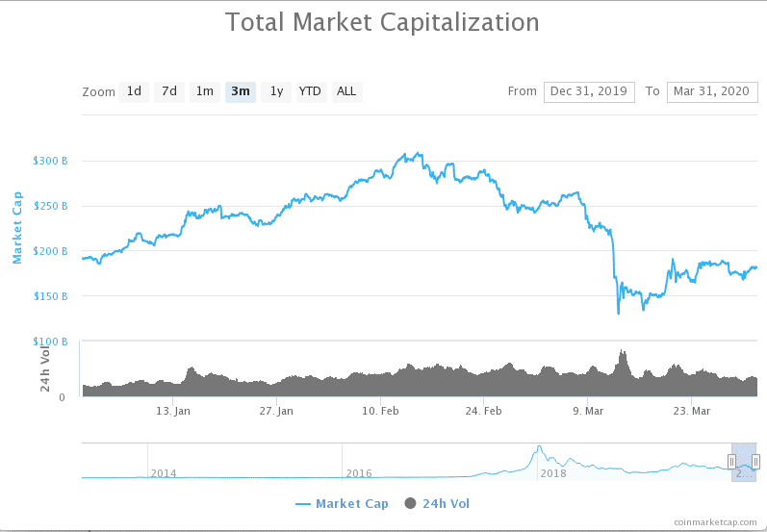Open the coinmarketcap.com credit link
Viewport: 767px width, 532px height.
click(x=715, y=522)
